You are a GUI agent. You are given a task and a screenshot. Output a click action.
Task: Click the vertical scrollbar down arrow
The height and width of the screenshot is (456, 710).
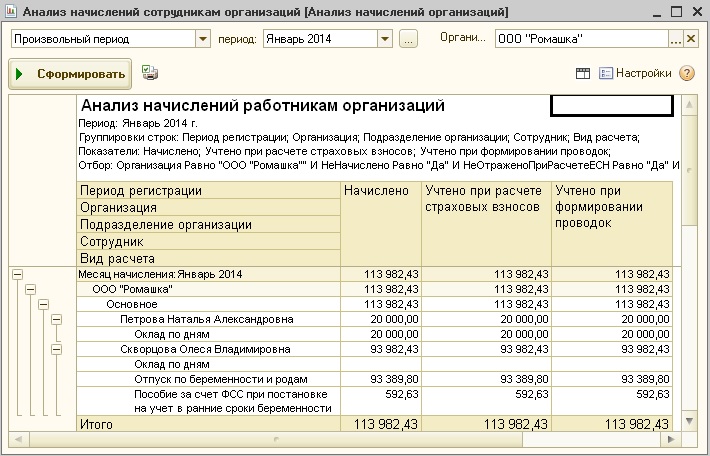pos(689,421)
